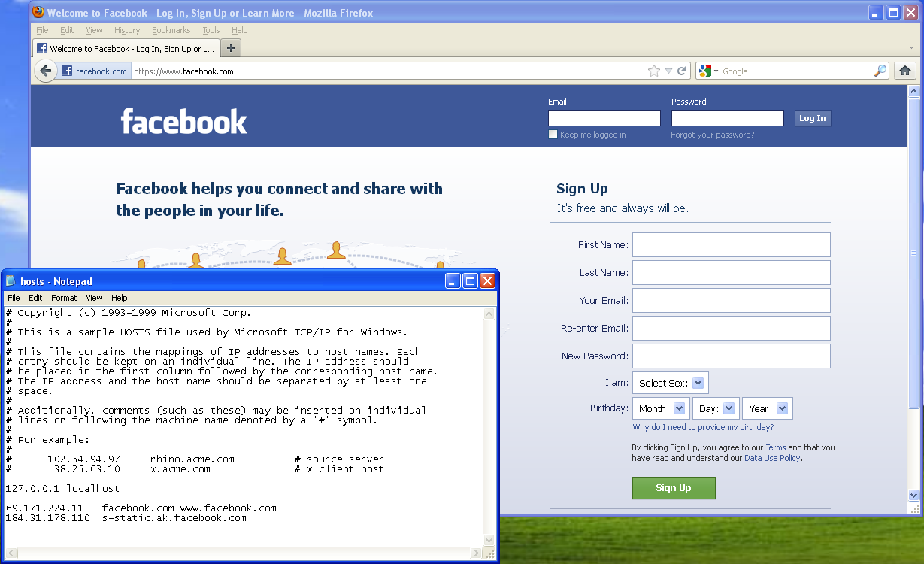The width and height of the screenshot is (924, 564).
Task: Open the birthday Year dropdown
Action: [767, 408]
